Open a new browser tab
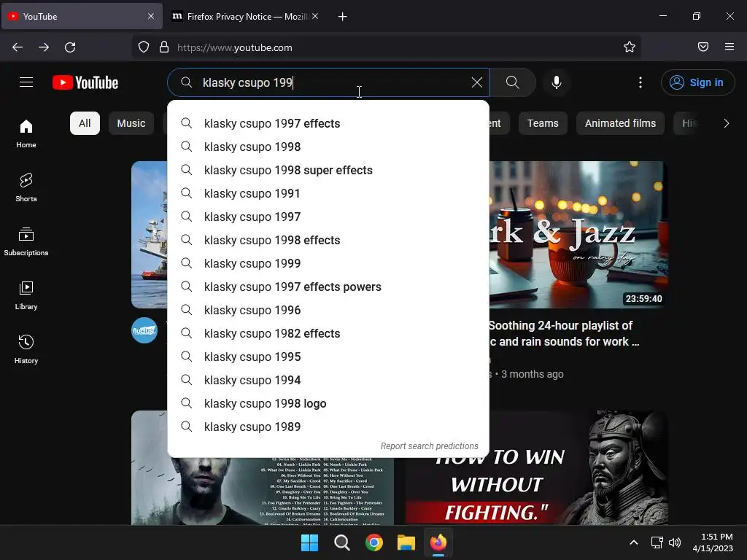This screenshot has height=560, width=747. [342, 17]
